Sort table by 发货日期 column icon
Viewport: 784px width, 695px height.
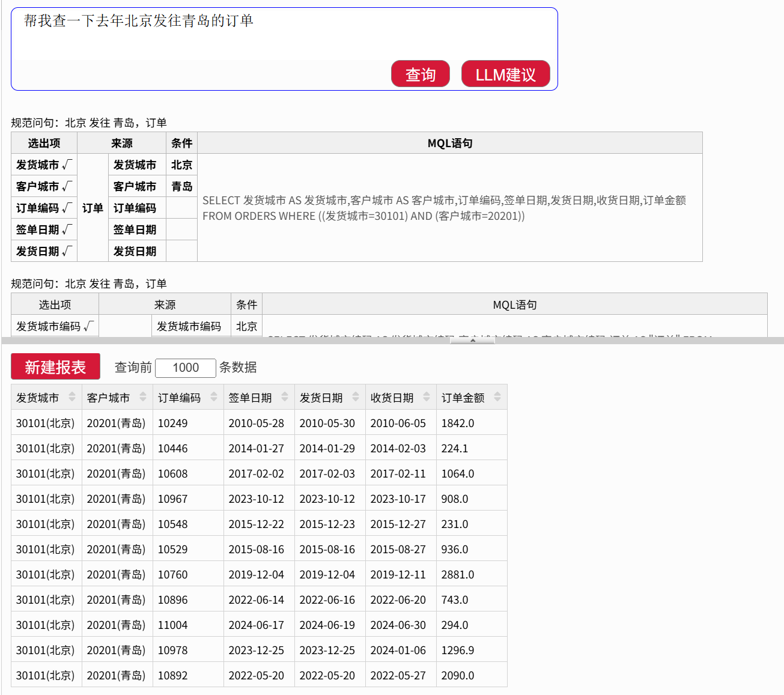[356, 397]
